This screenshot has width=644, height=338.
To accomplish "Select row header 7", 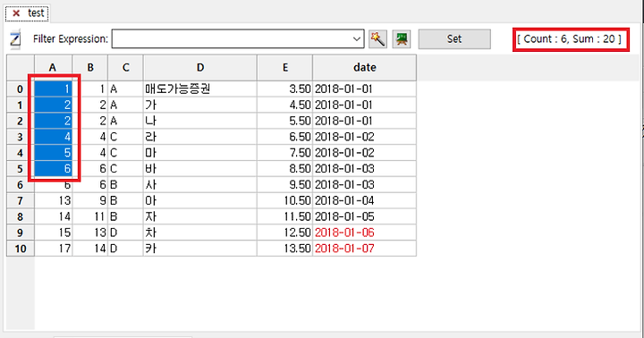I will 21,201.
